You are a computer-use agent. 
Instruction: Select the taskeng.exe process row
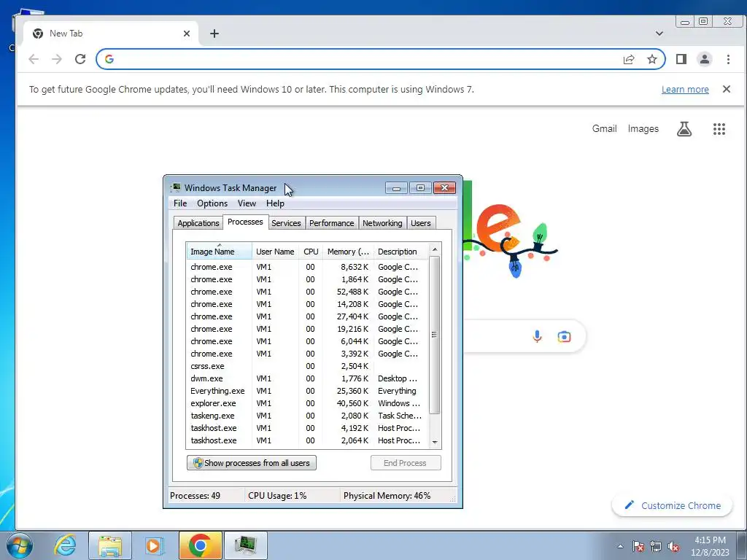point(307,416)
